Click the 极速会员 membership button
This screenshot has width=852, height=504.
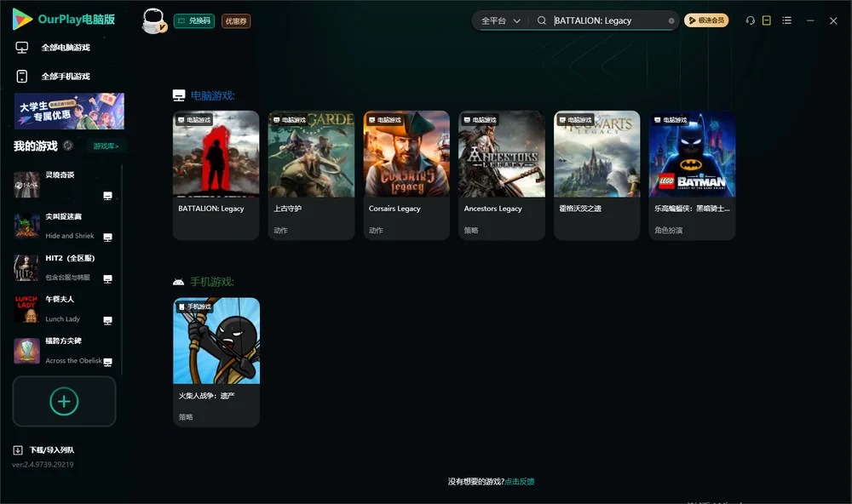pyautogui.click(x=706, y=20)
